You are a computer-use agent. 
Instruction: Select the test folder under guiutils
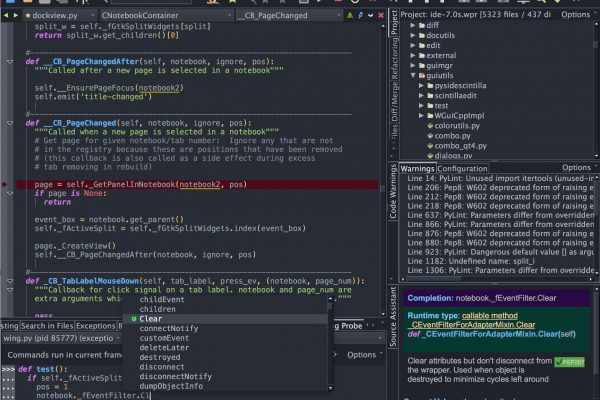[x=441, y=106]
